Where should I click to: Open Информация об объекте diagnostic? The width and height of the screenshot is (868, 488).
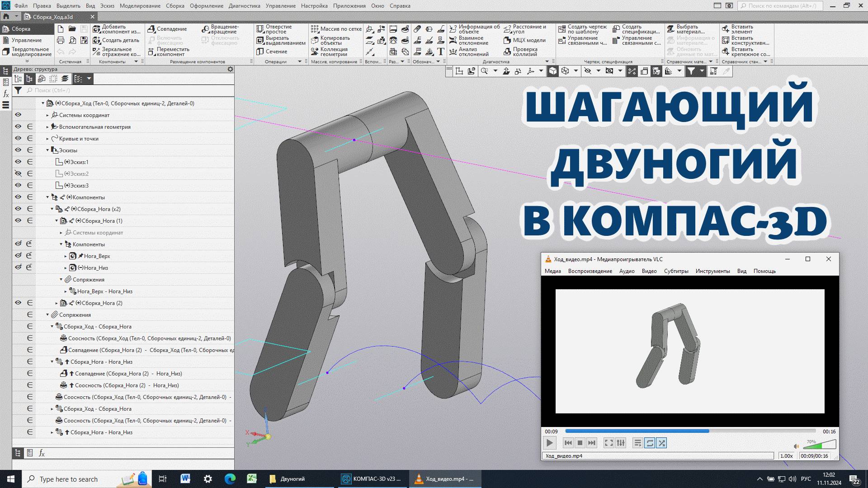click(475, 29)
